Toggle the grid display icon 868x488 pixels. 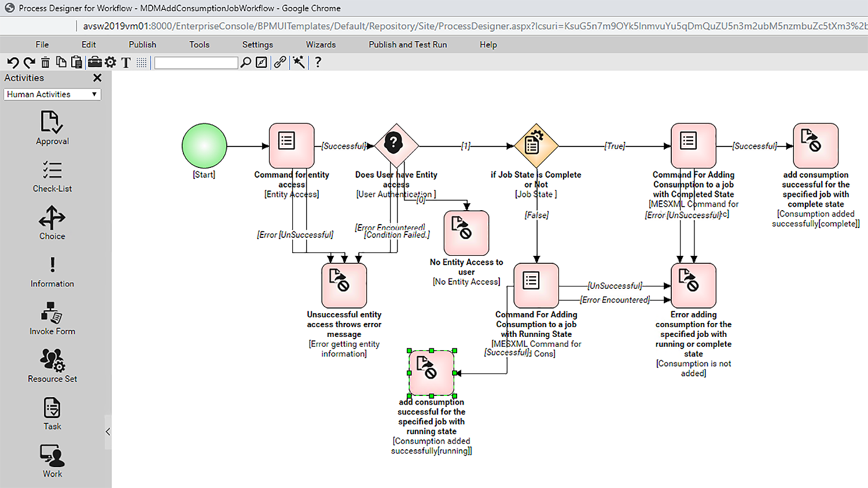[x=142, y=63]
